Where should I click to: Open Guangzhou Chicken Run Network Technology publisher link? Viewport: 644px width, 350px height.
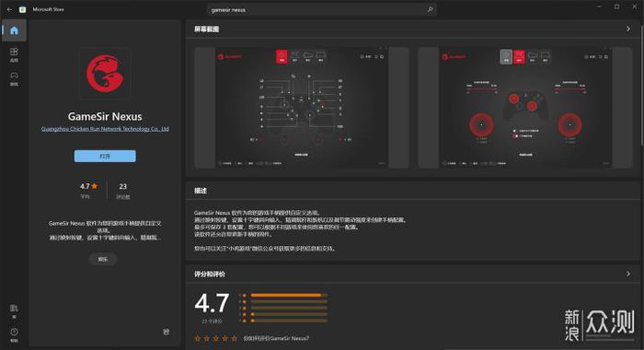click(x=105, y=129)
